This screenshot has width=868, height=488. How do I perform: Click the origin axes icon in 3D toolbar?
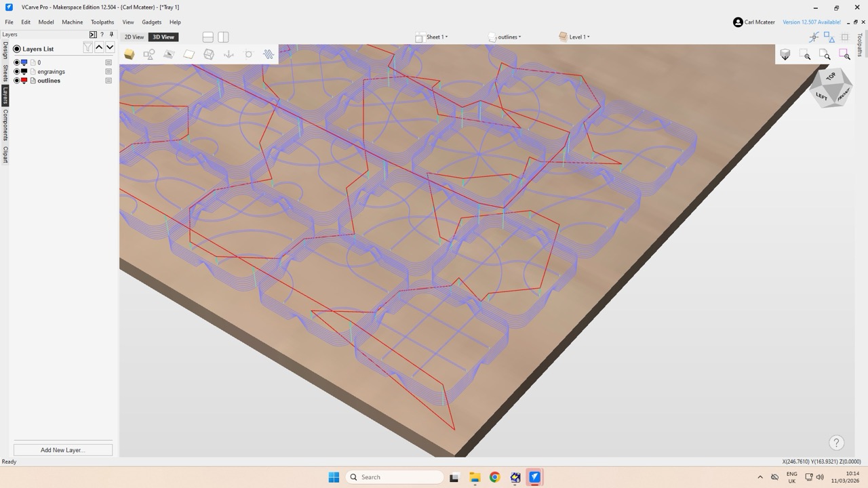229,54
